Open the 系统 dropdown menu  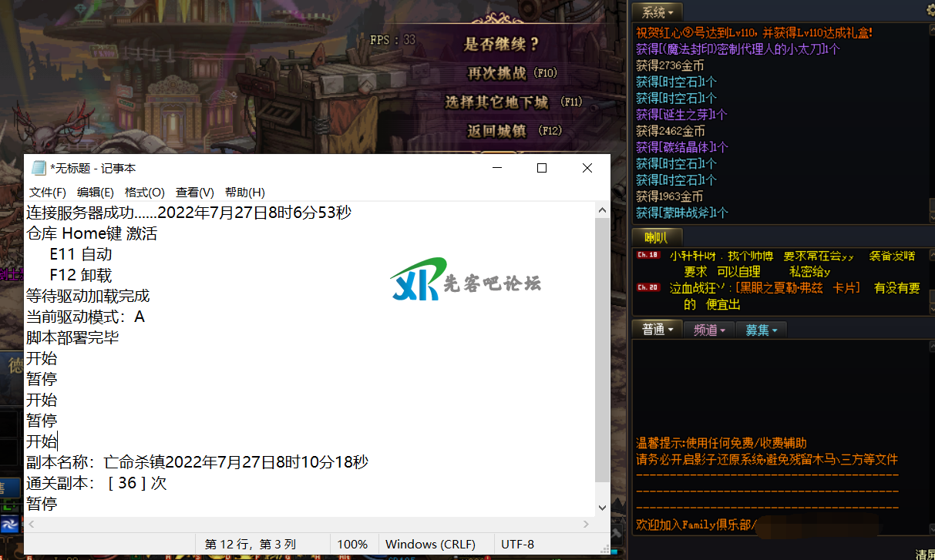coord(657,12)
